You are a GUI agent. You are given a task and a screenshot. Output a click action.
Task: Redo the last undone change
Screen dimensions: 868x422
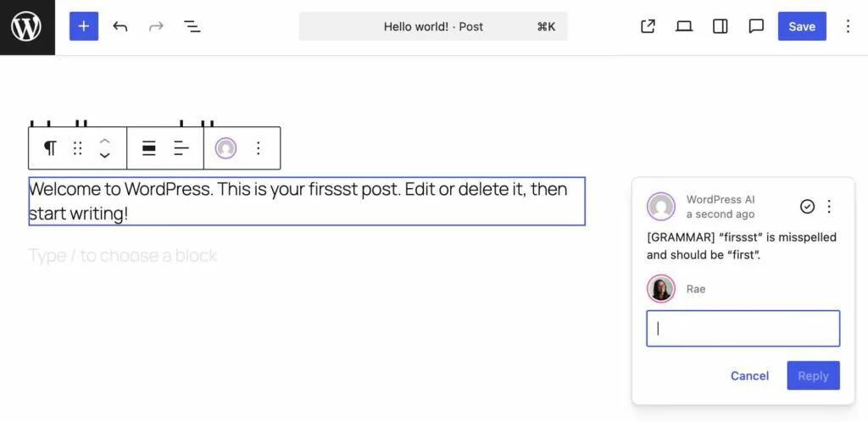pyautogui.click(x=156, y=26)
